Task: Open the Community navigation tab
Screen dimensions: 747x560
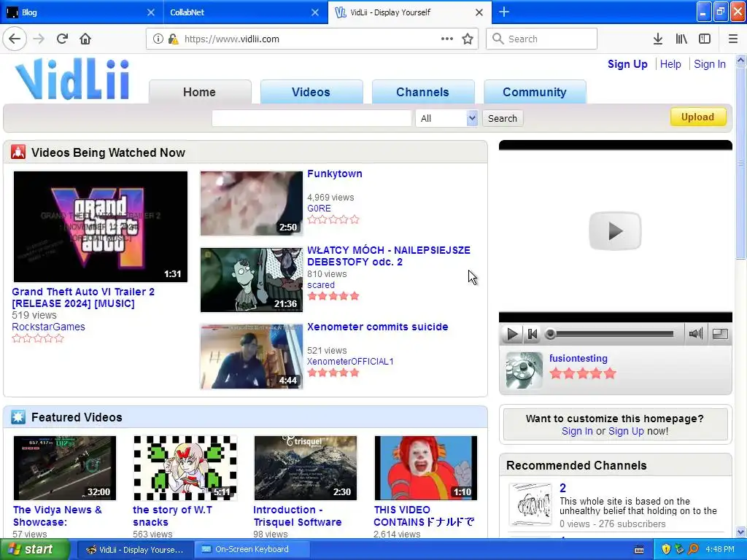Action: click(x=535, y=92)
